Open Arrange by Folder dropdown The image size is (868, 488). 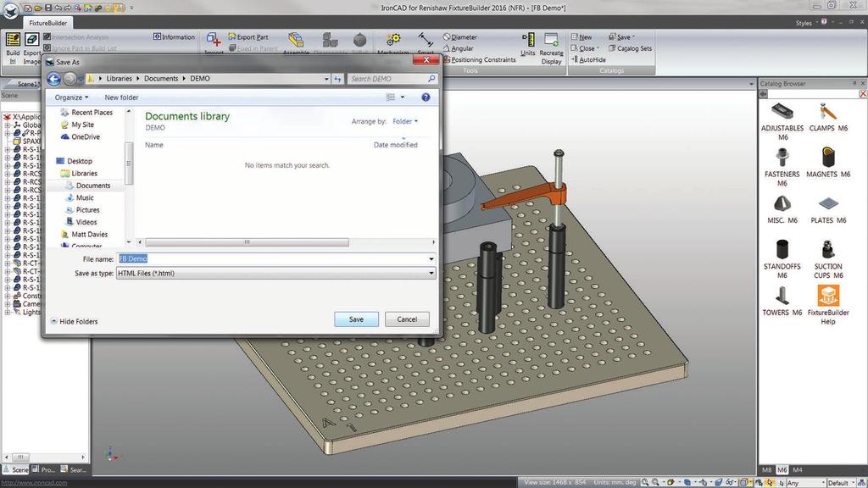point(405,121)
